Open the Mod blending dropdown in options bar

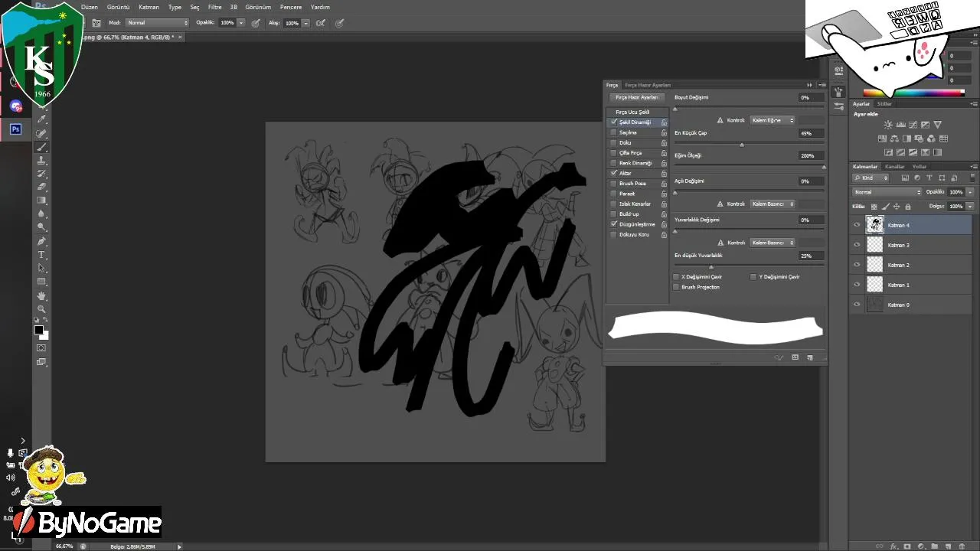pyautogui.click(x=157, y=23)
